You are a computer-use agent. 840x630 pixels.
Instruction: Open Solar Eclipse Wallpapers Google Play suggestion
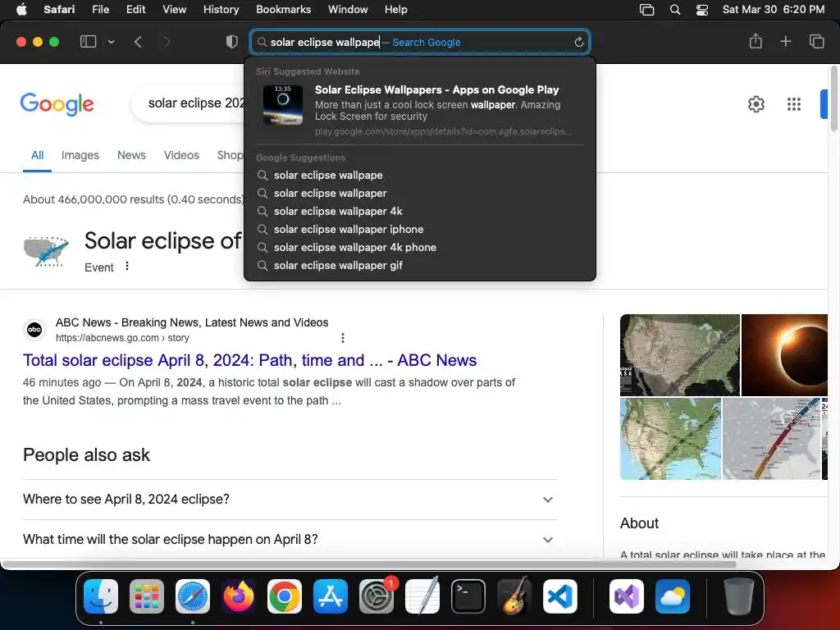point(419,109)
